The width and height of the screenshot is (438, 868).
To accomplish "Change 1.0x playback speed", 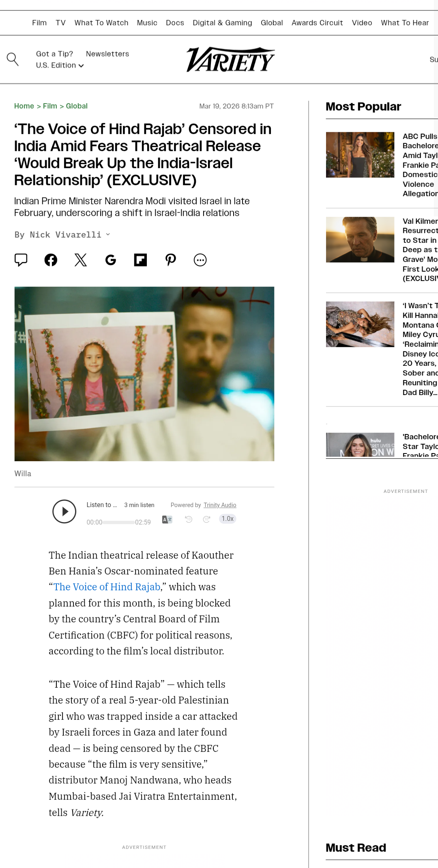I will (228, 519).
